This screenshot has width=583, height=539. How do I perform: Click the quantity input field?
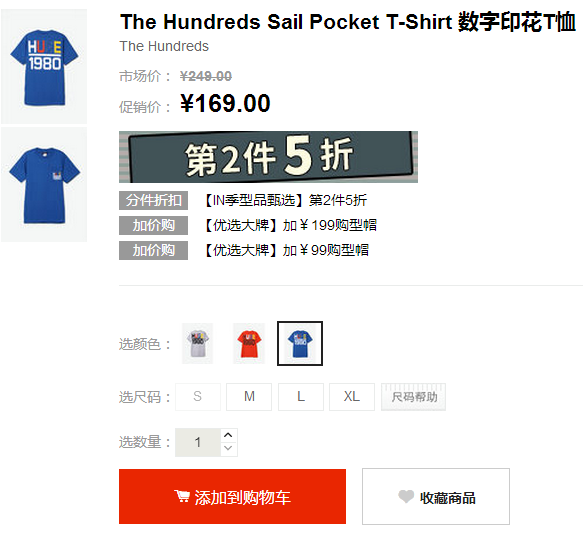point(198,442)
